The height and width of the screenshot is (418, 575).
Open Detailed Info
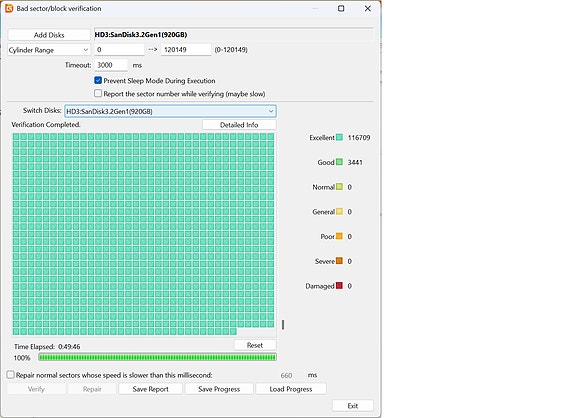[x=239, y=125]
